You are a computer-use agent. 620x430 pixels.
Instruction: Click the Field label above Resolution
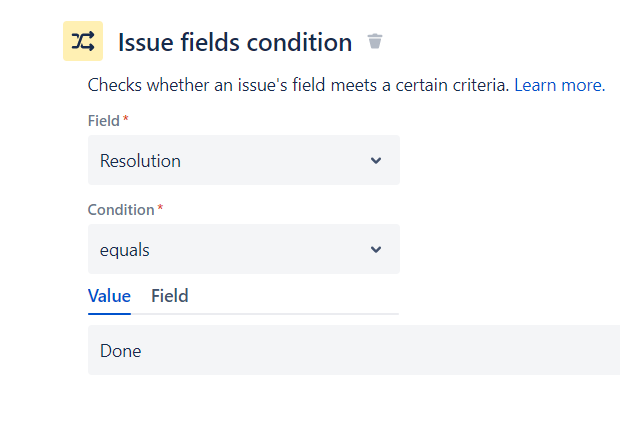coord(104,121)
